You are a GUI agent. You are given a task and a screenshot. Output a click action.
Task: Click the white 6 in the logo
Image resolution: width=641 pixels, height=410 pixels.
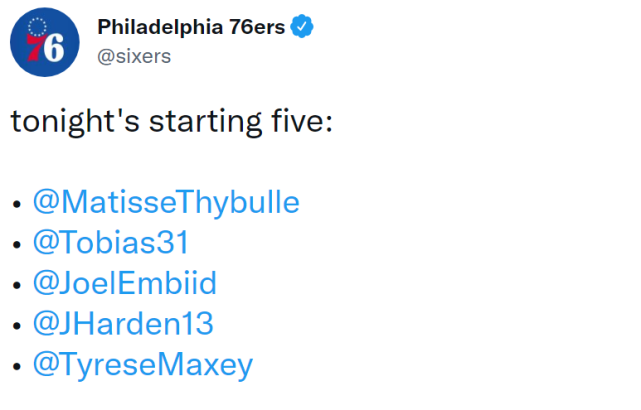click(x=54, y=48)
